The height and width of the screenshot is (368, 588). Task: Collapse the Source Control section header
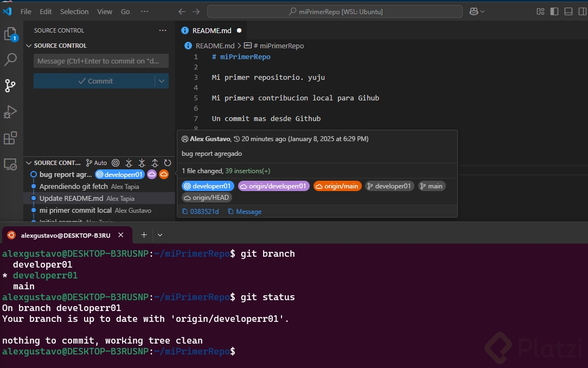(60, 46)
